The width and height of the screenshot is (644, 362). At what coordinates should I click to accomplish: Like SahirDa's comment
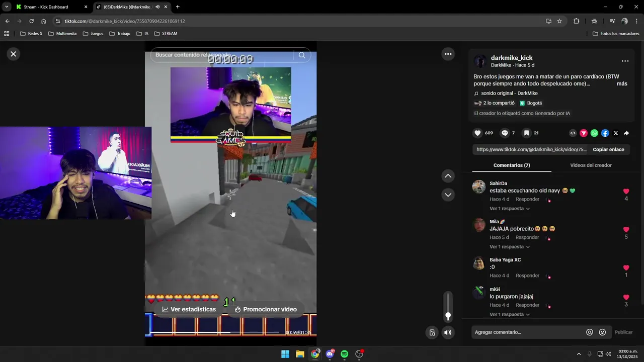pyautogui.click(x=626, y=192)
